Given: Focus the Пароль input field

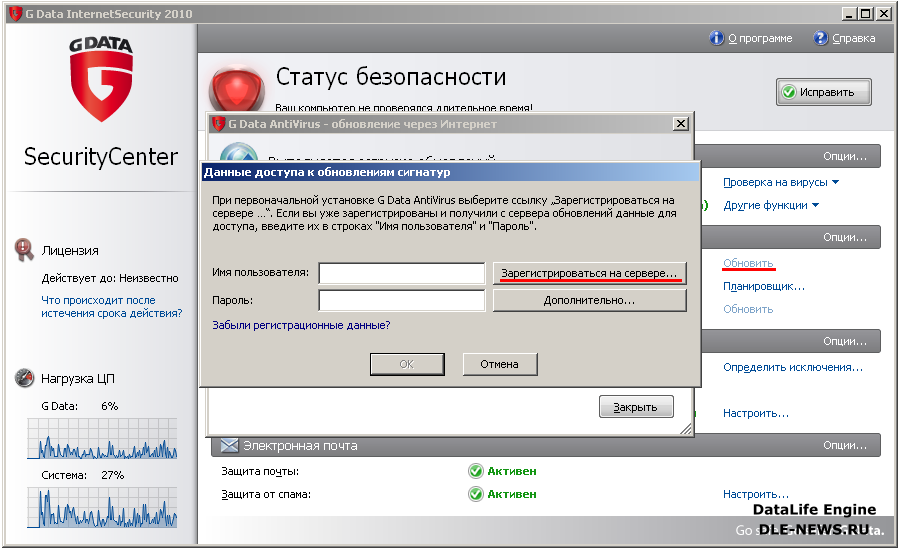Looking at the screenshot, I should (x=402, y=301).
